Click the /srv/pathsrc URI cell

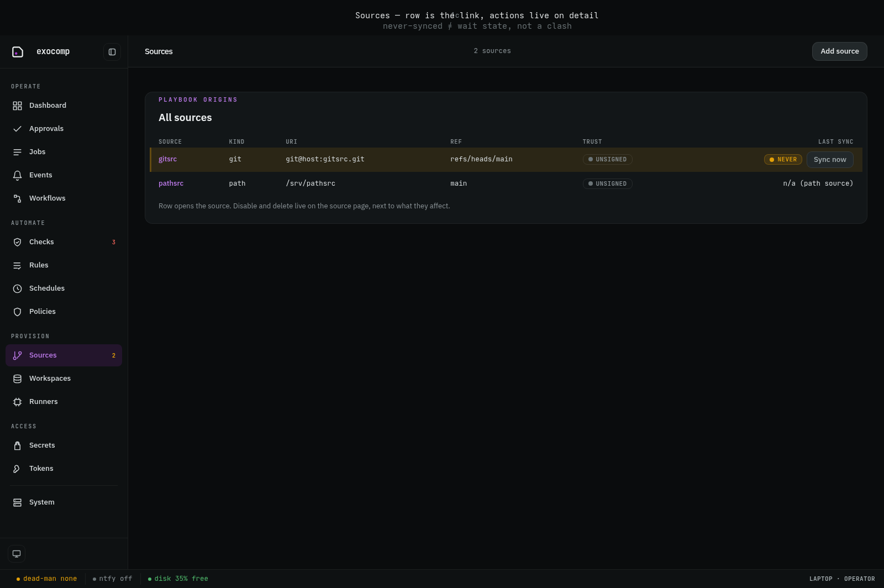[x=311, y=183]
